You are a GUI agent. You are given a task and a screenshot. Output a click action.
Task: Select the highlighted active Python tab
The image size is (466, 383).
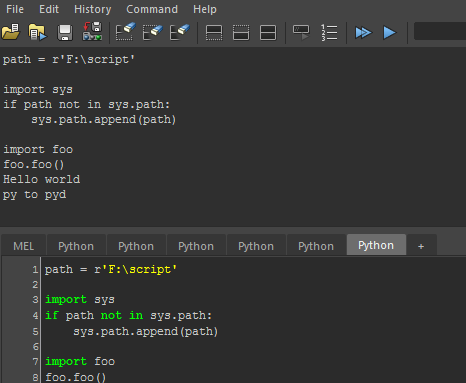click(x=376, y=245)
